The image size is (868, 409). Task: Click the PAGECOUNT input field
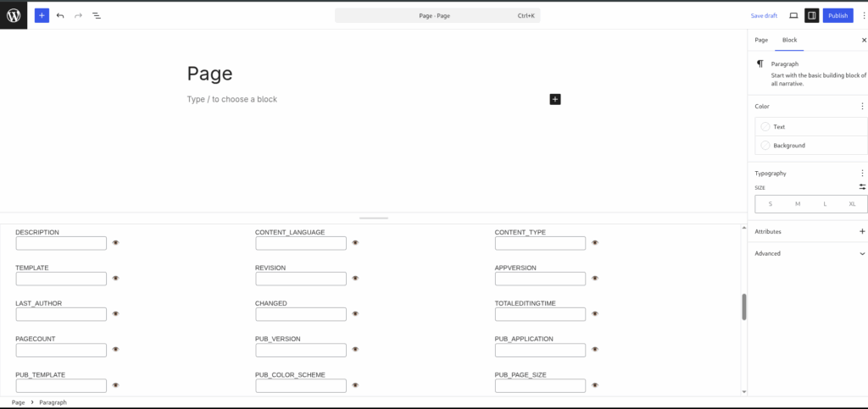pos(61,350)
